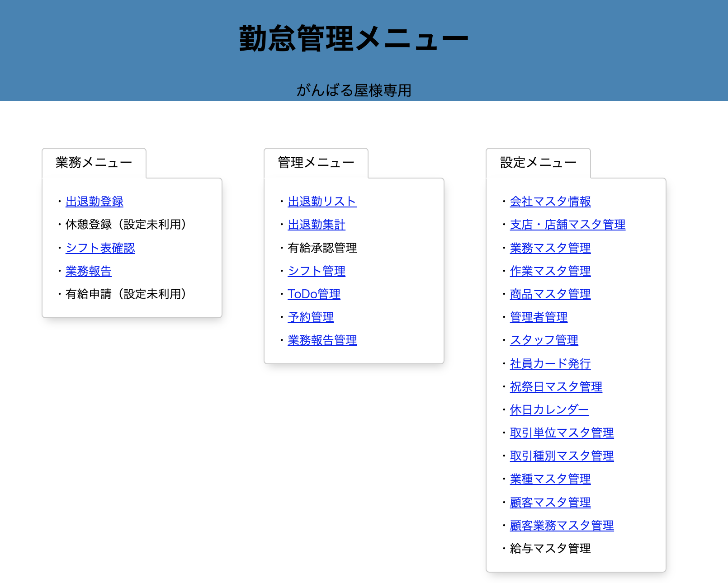This screenshot has height=583, width=728.
Task: Open the 出退勤リスト link
Action: tap(322, 202)
